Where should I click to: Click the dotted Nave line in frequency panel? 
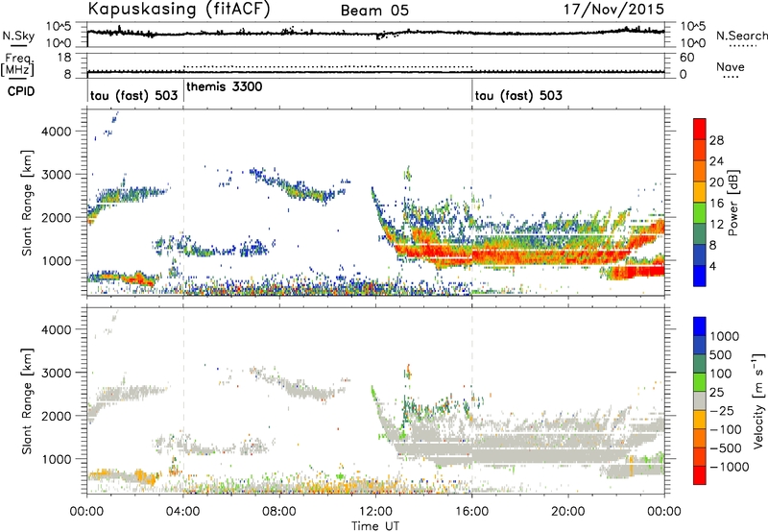pos(327,66)
